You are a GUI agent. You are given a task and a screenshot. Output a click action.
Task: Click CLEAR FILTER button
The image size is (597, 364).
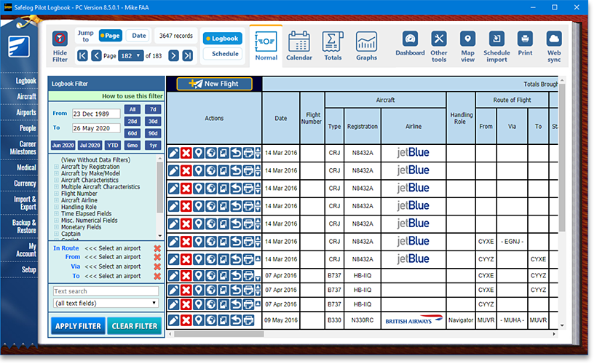point(135,326)
